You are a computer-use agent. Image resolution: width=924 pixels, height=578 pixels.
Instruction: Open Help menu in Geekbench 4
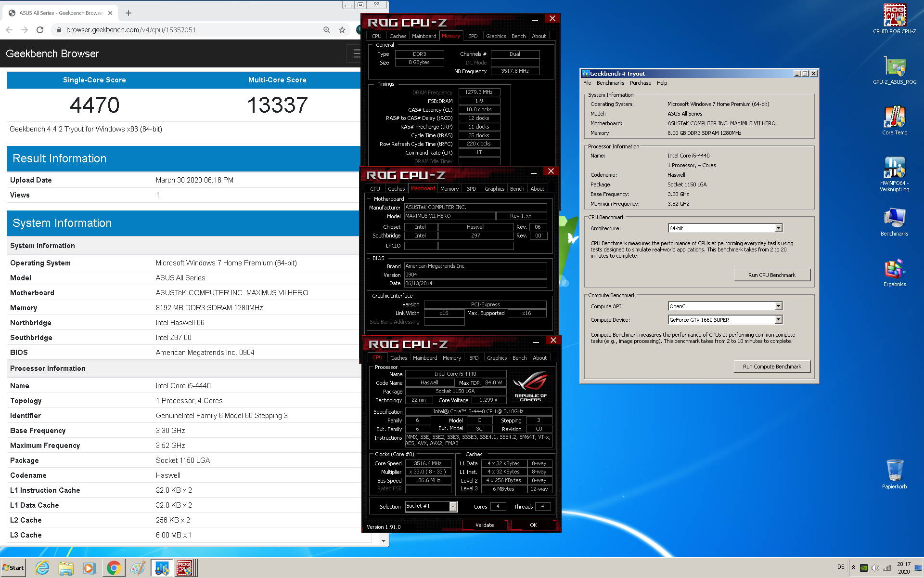click(x=662, y=83)
